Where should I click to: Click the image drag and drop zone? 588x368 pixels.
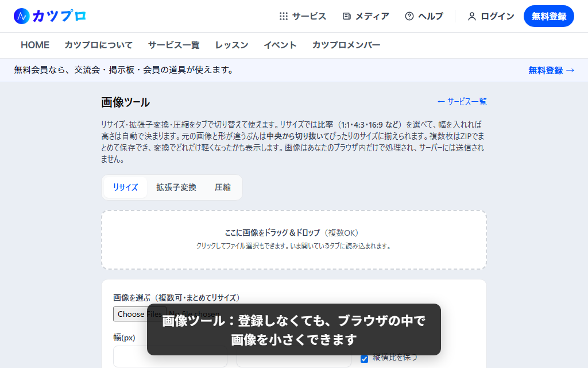(x=294, y=240)
